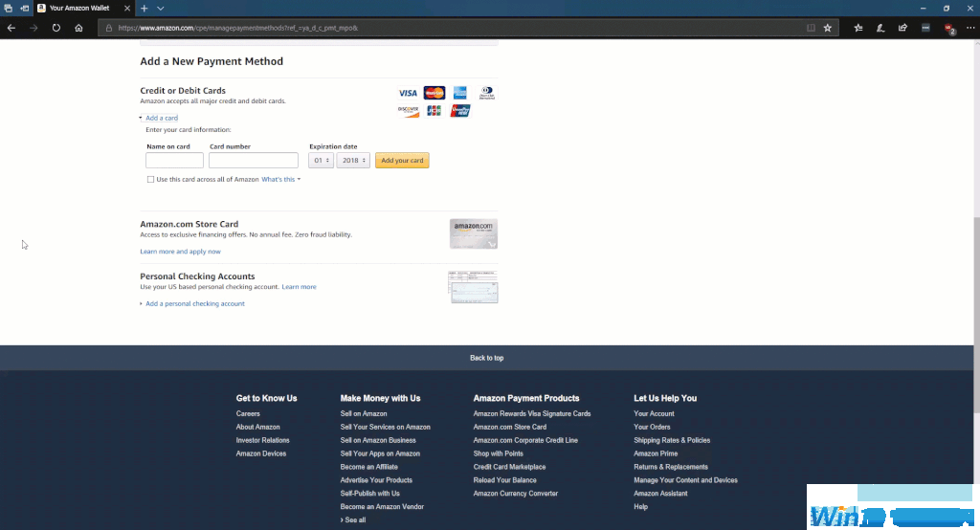Expand the 'What's this' explanation
Screen dimensions: 980x530
280,180
